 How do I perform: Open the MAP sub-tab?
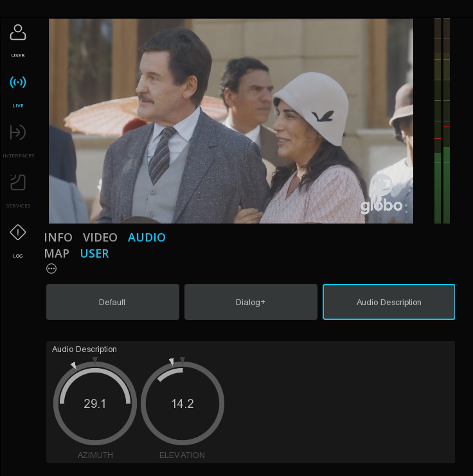[57, 254]
